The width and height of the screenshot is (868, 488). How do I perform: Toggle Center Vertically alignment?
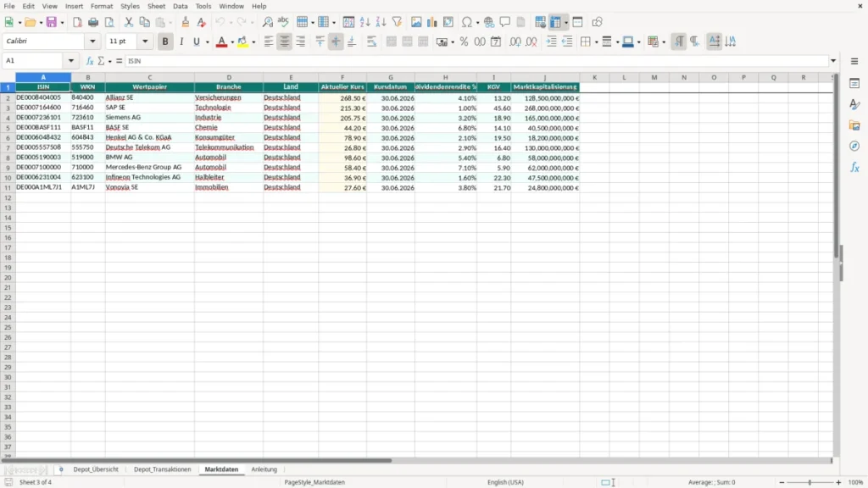click(x=336, y=42)
